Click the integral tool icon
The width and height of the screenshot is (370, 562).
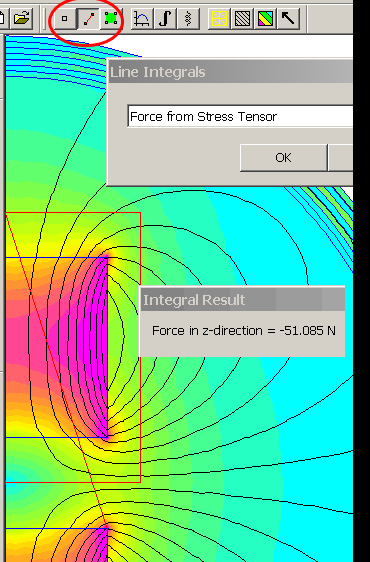pos(165,18)
